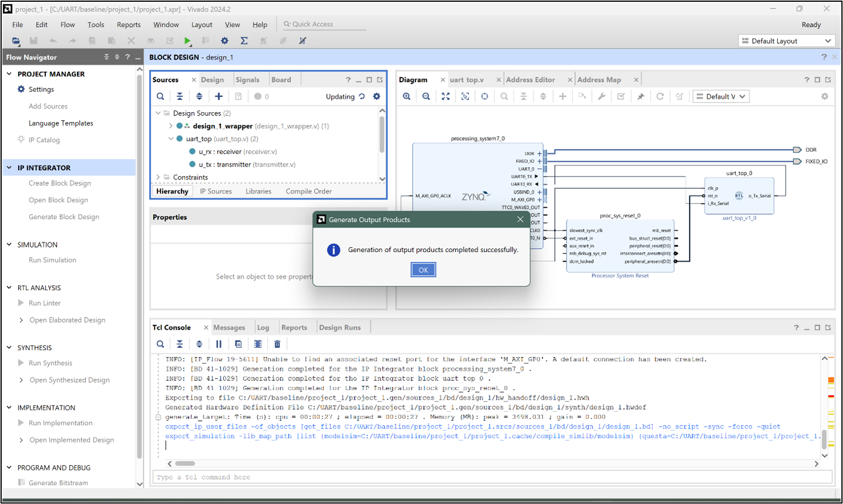
Task: Run Validate Design in the diagram toolbar
Action: [621, 96]
